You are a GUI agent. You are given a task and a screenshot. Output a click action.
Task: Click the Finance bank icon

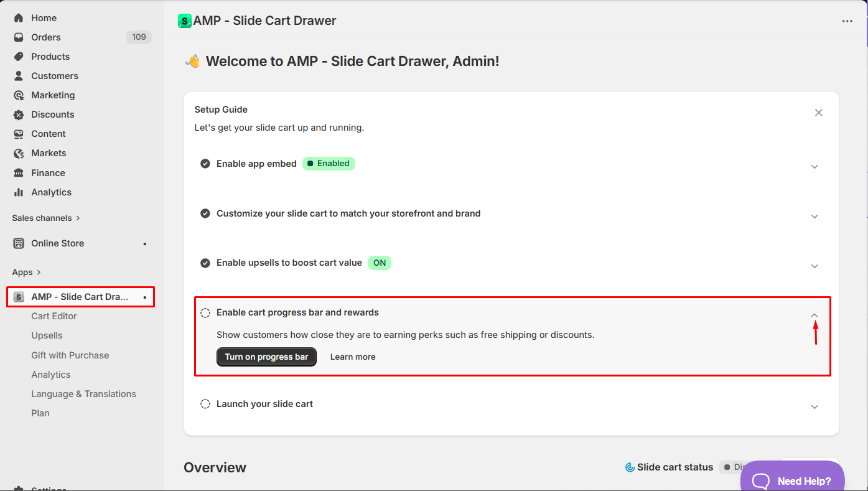click(x=19, y=173)
